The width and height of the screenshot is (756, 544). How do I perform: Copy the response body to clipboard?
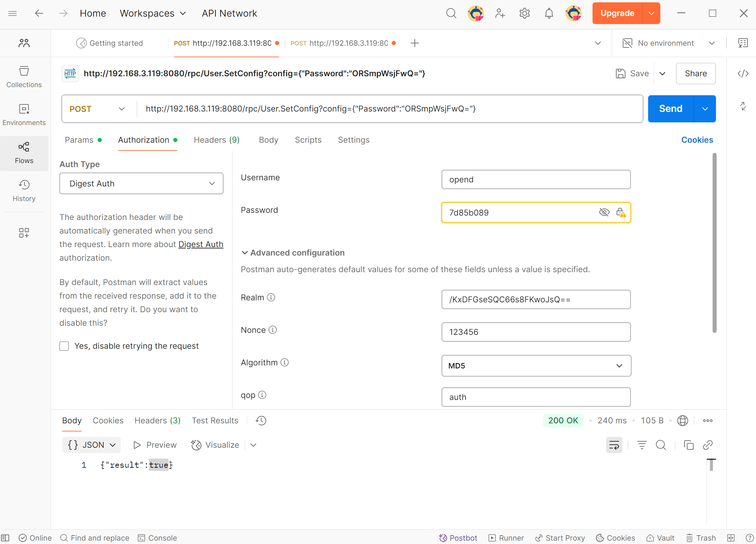coord(689,445)
